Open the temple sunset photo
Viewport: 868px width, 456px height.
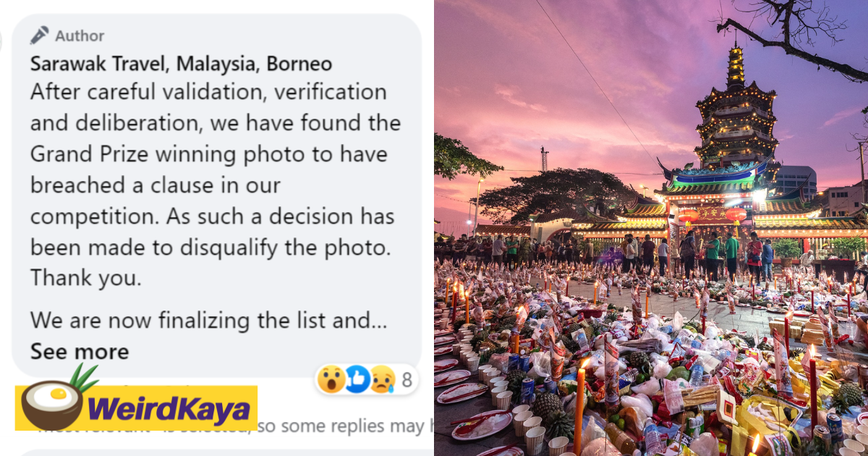click(651, 228)
